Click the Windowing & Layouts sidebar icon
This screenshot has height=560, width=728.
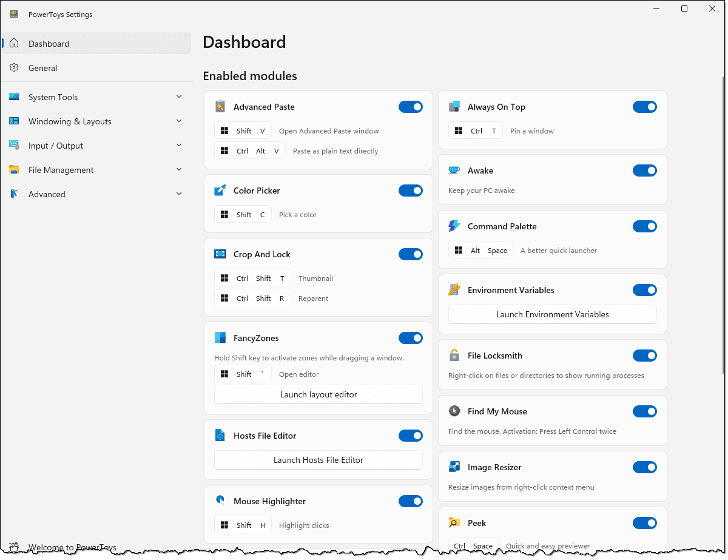click(x=15, y=121)
